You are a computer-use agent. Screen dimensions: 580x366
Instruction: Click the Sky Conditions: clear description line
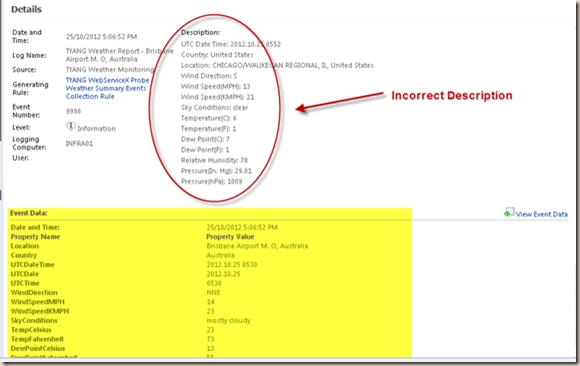point(215,108)
